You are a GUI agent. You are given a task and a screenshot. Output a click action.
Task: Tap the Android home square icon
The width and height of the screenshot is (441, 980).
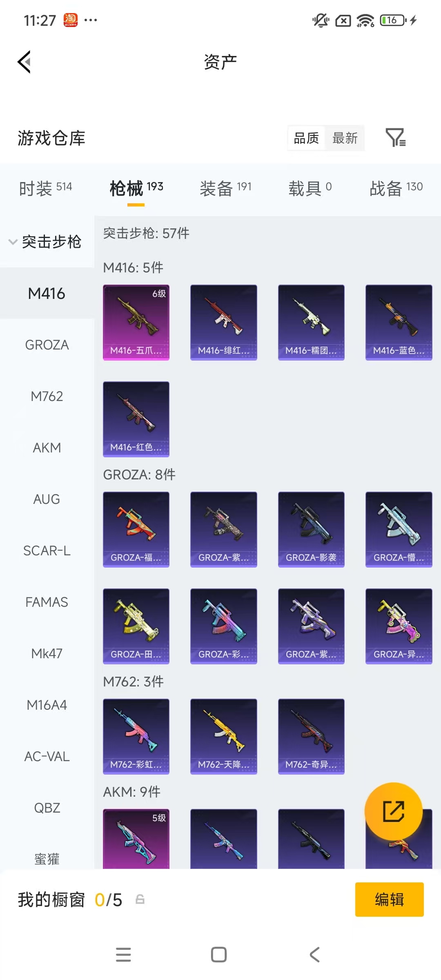(219, 955)
